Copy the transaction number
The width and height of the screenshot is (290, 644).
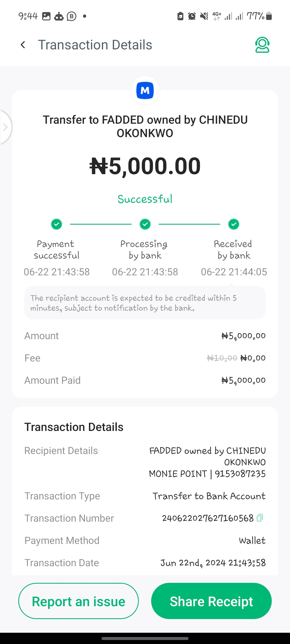coord(260,518)
